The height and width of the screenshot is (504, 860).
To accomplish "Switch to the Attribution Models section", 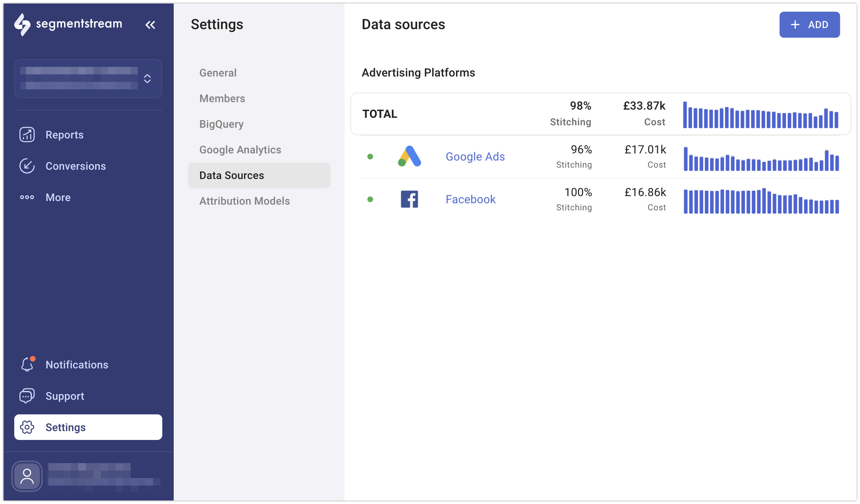I will tap(244, 201).
